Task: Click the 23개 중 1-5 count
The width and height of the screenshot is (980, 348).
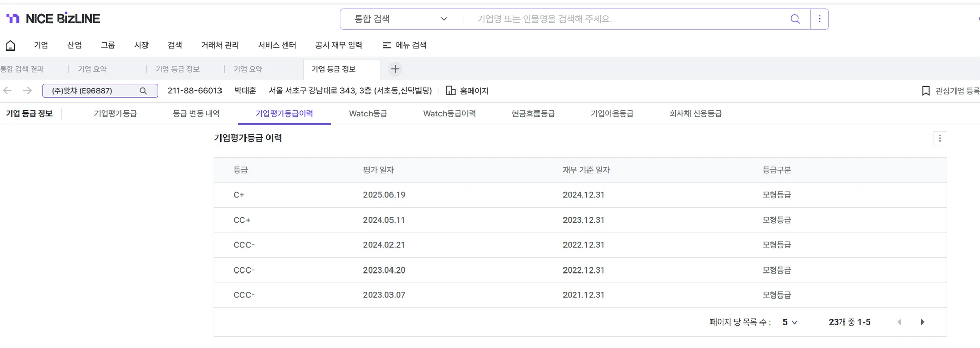Action: 849,322
